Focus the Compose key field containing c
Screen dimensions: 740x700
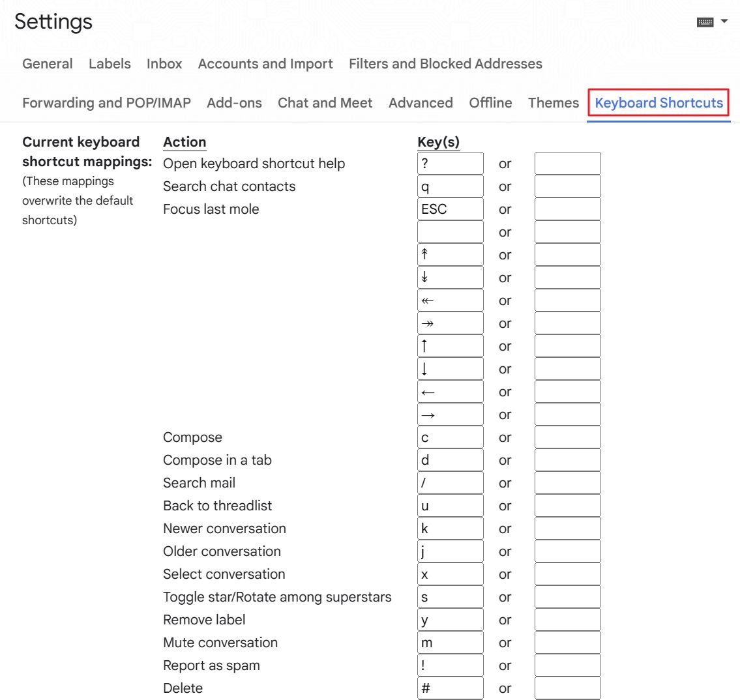451,437
